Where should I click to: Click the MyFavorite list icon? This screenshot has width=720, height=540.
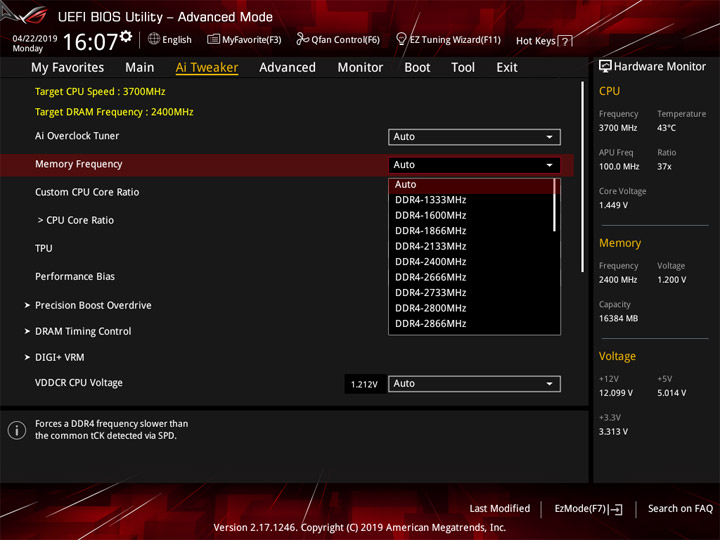[213, 39]
